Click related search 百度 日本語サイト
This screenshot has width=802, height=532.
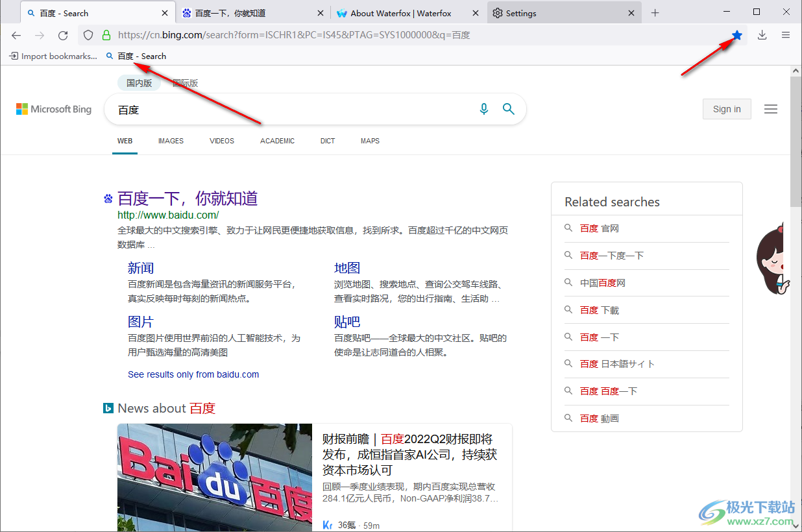[617, 364]
